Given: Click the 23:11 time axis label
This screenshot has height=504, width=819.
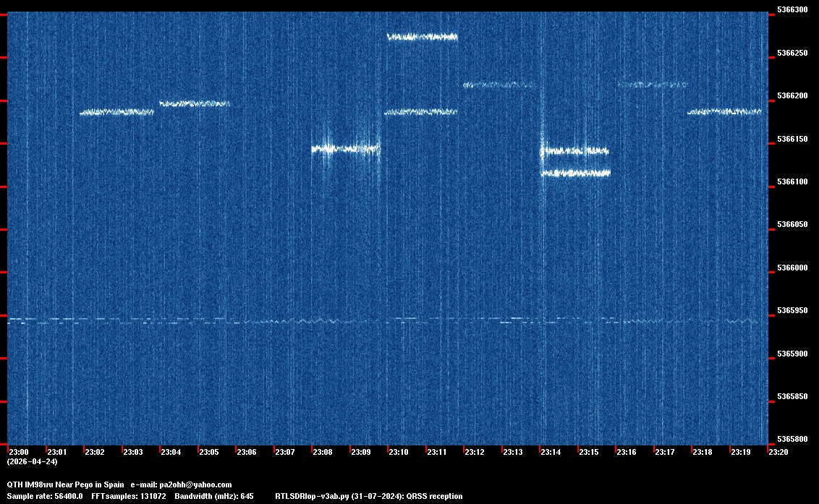Looking at the screenshot, I should [x=437, y=452].
